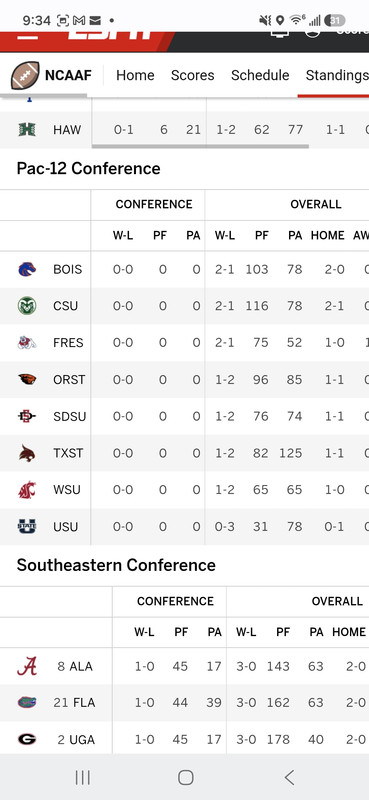Image resolution: width=369 pixels, height=800 pixels.
Task: Open Colorado State Rams logo
Action: pyautogui.click(x=27, y=306)
